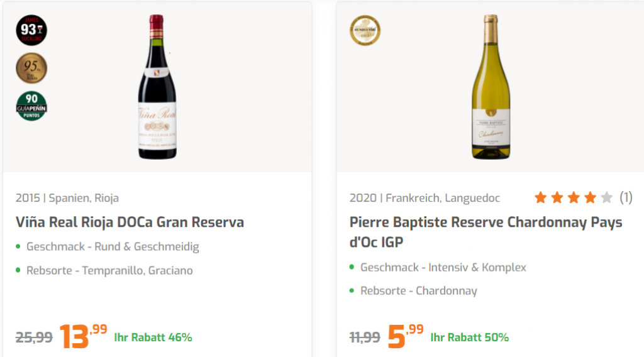The image size is (644, 357).
Task: Click the grey fifth rating star
Action: (x=606, y=198)
